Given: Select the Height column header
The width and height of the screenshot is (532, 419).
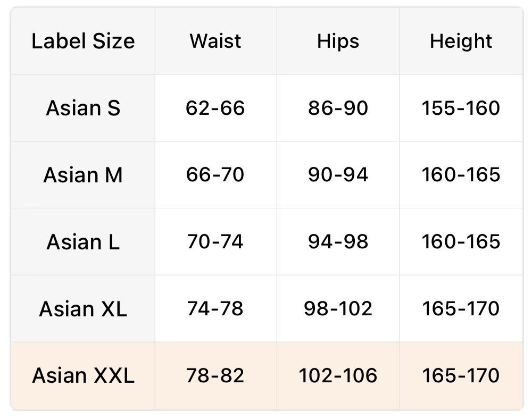Looking at the screenshot, I should 461,41.
